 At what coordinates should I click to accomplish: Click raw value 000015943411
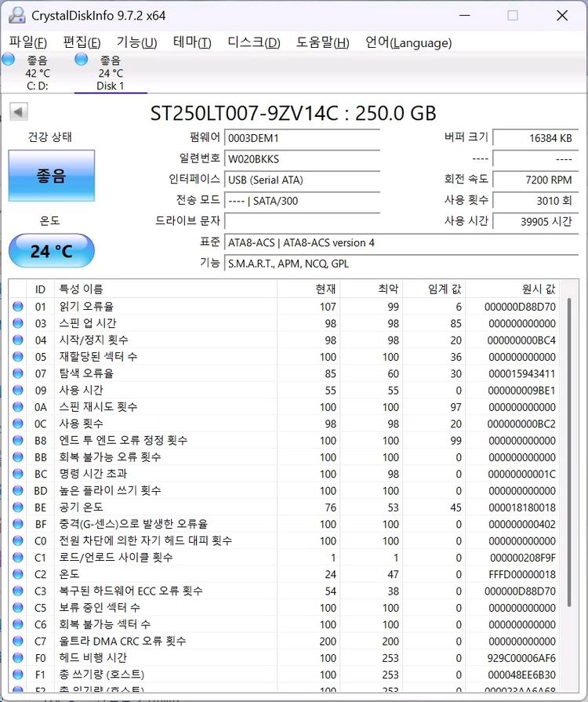point(522,373)
